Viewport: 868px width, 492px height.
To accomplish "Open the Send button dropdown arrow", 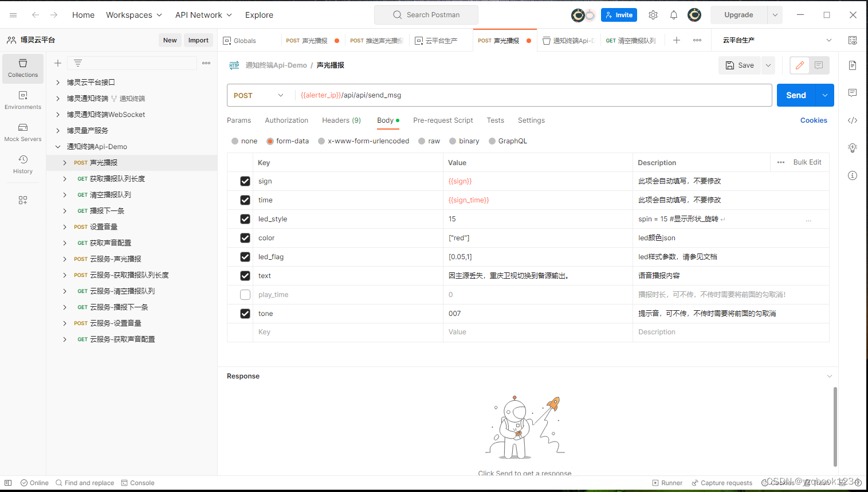I will (825, 95).
